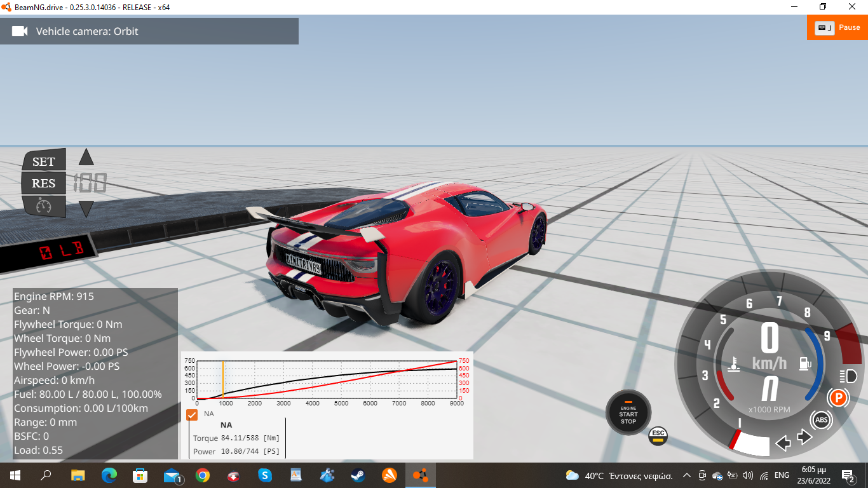Click the engine temperature gauge icon
Screen dimensions: 868x488
(735, 365)
